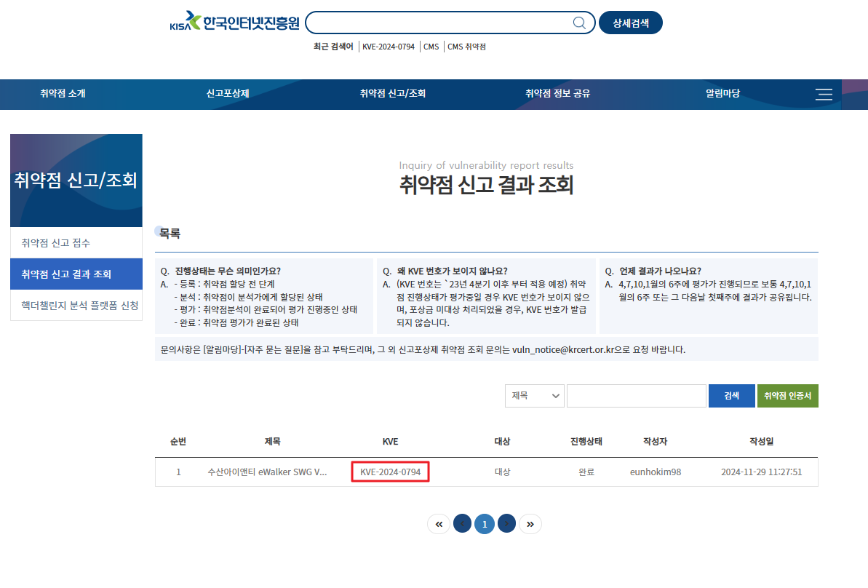Screen dimensions: 868x588
Task: Click the 상세검색 button
Action: 631,23
